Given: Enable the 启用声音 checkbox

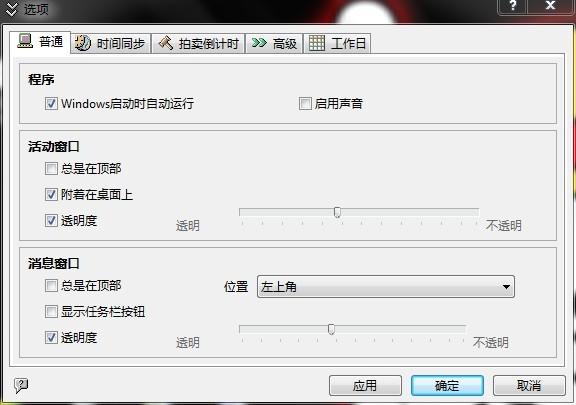Looking at the screenshot, I should 305,103.
